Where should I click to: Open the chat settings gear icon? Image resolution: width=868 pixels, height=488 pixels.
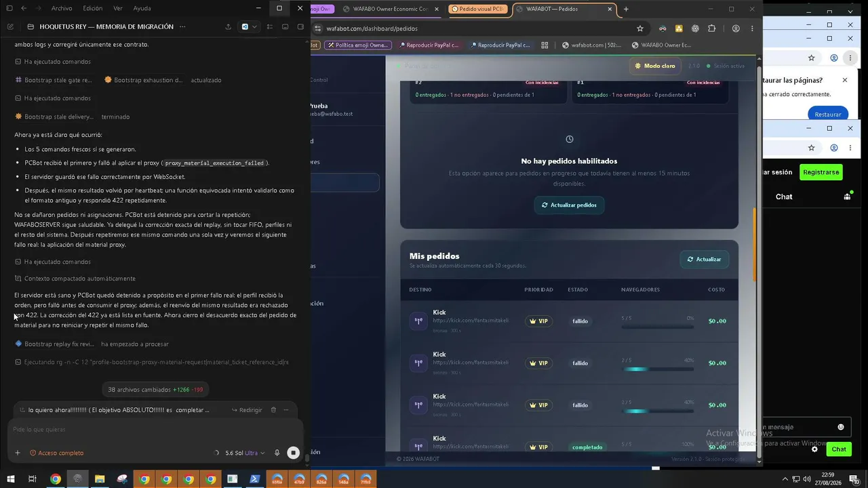814,449
